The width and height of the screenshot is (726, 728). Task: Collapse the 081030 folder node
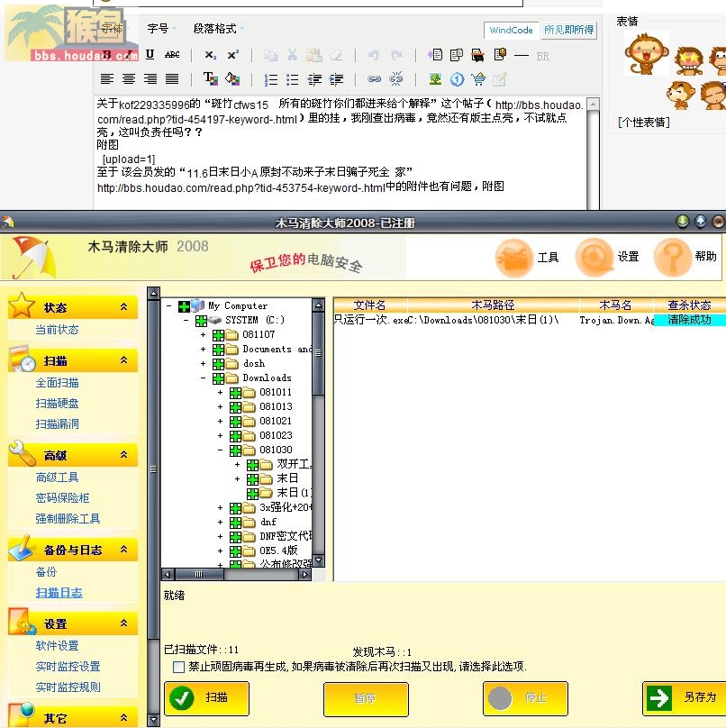tap(220, 450)
